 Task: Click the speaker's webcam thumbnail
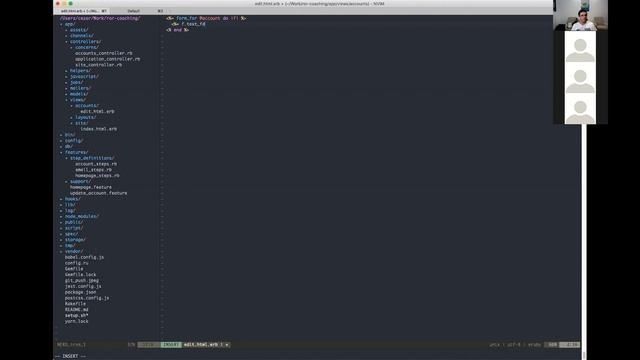click(580, 15)
